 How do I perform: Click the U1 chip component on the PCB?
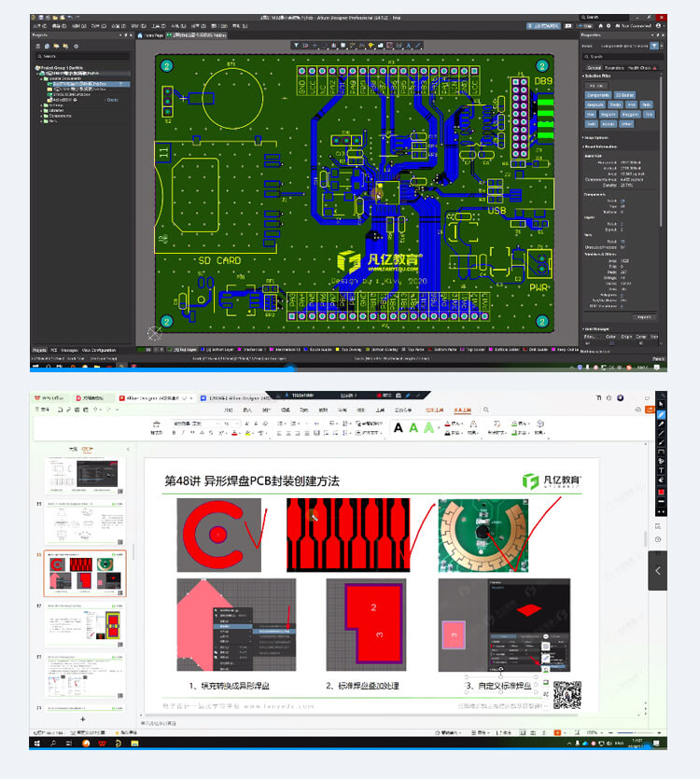click(x=386, y=192)
